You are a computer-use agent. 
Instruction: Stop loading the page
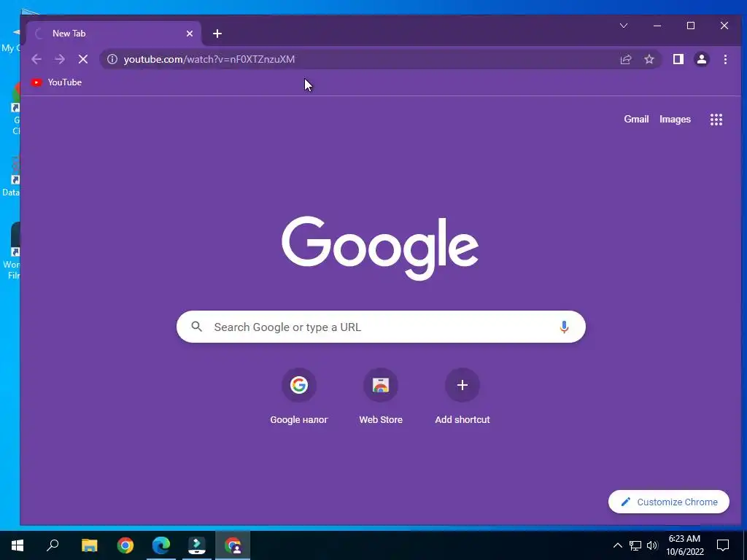pos(83,59)
